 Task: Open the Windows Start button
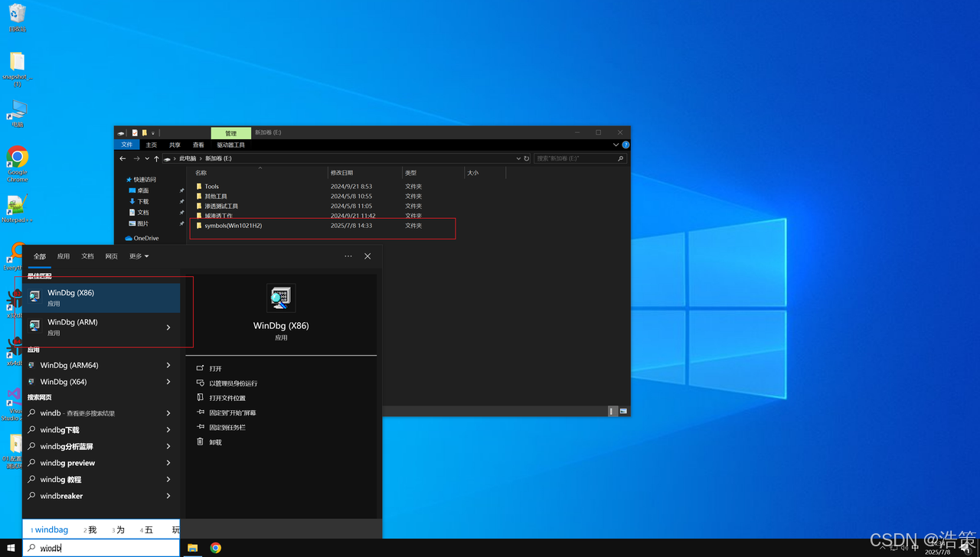(x=11, y=548)
